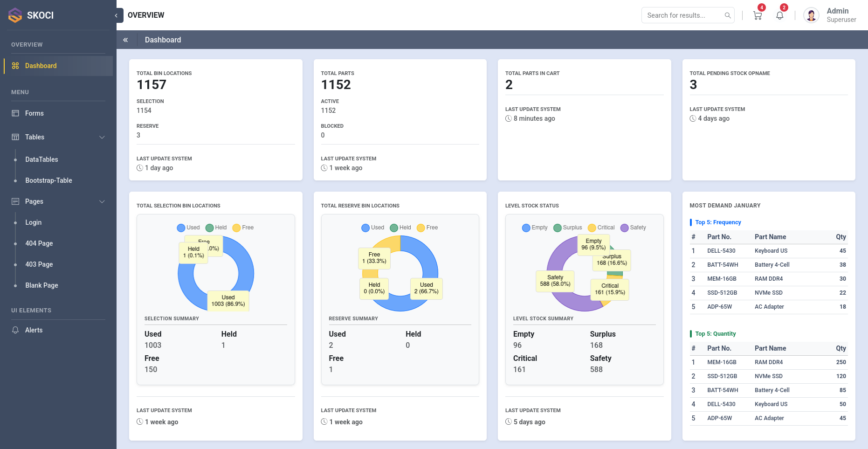Open the Dashboard menu item

[x=41, y=66]
